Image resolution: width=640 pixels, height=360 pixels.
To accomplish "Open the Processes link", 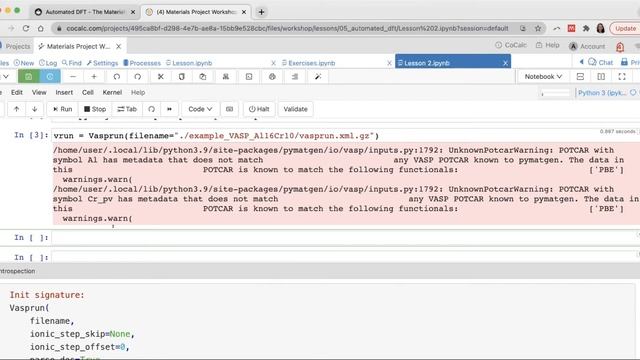I will pos(142,63).
